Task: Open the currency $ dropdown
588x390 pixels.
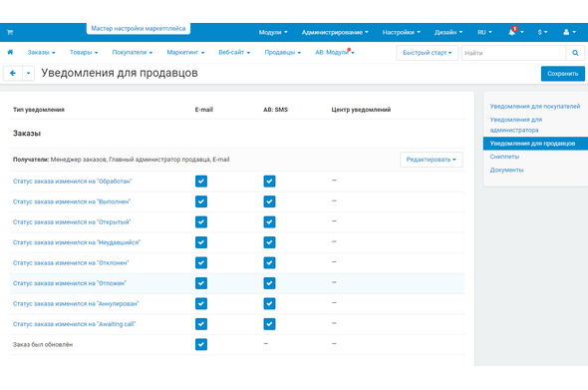Action: [x=542, y=32]
